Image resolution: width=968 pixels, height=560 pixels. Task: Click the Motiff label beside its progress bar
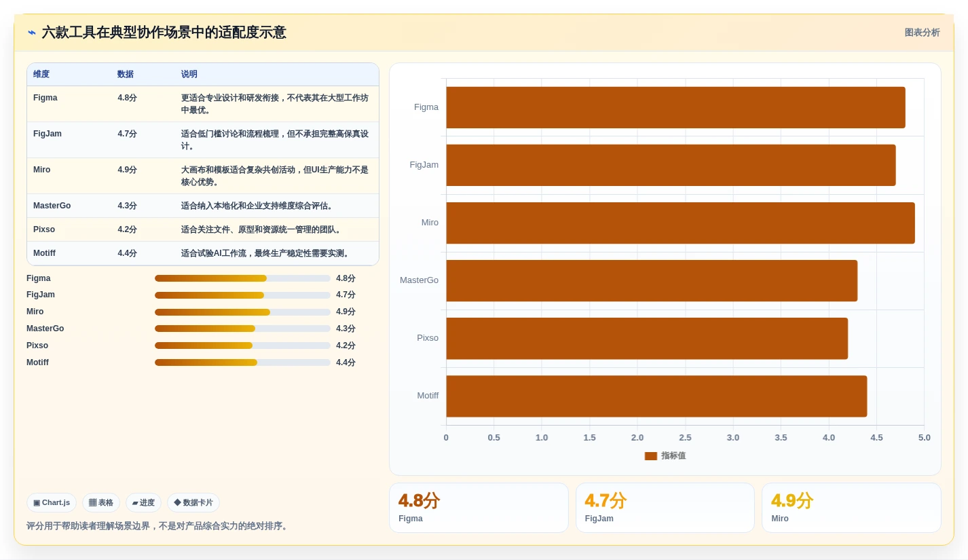(38, 362)
